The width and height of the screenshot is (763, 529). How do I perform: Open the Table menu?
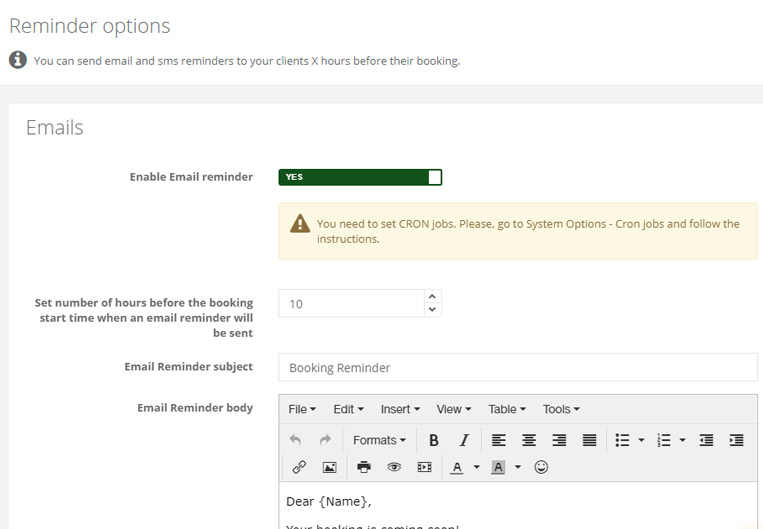(x=507, y=409)
